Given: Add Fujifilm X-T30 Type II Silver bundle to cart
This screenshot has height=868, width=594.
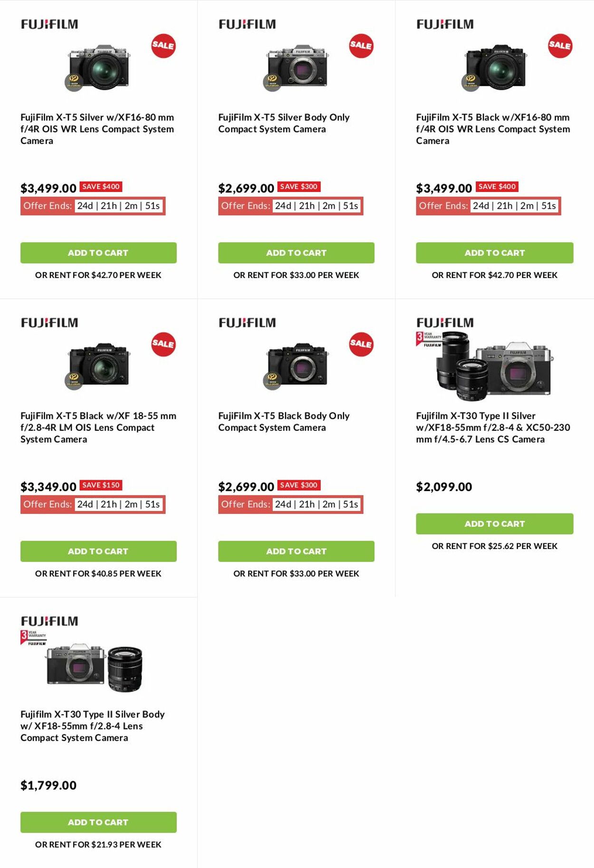Looking at the screenshot, I should [494, 523].
